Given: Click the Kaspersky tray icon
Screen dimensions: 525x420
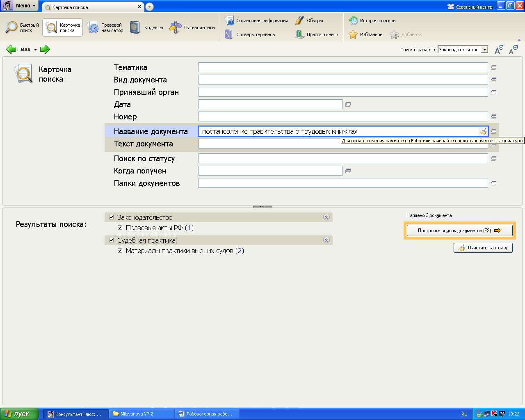Looking at the screenshot, I should 494,414.
